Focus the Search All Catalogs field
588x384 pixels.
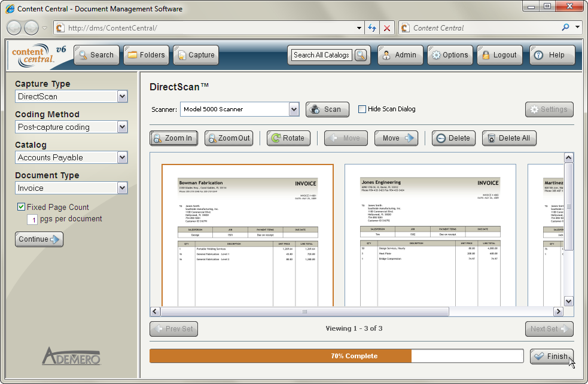[x=321, y=55]
